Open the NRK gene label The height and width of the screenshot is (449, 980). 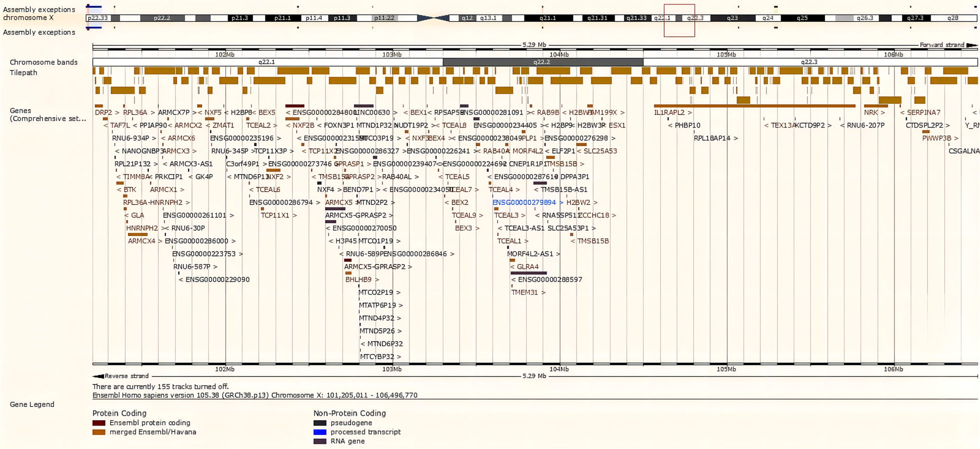874,112
